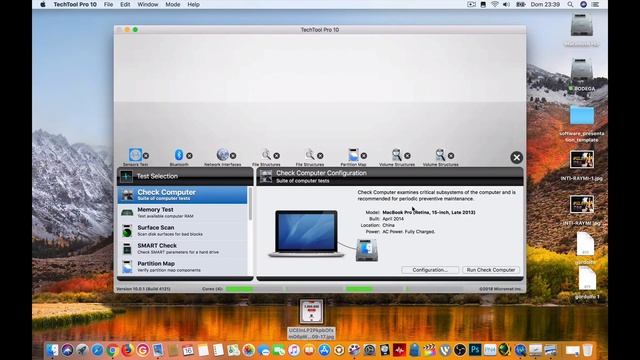Select the Network Interfaces queue icon
Viewport: 640px width, 360px height.
pos(222,155)
